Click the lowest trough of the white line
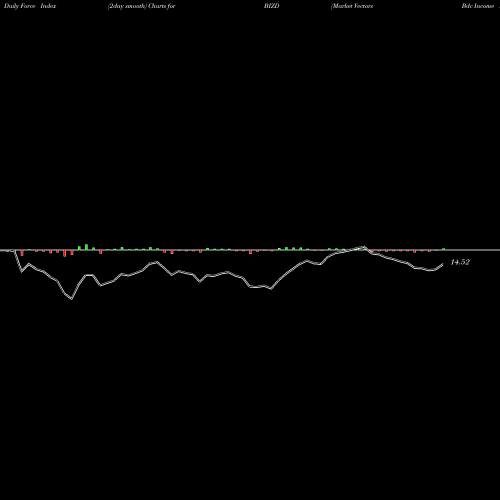The width and height of the screenshot is (500, 500). click(72, 299)
